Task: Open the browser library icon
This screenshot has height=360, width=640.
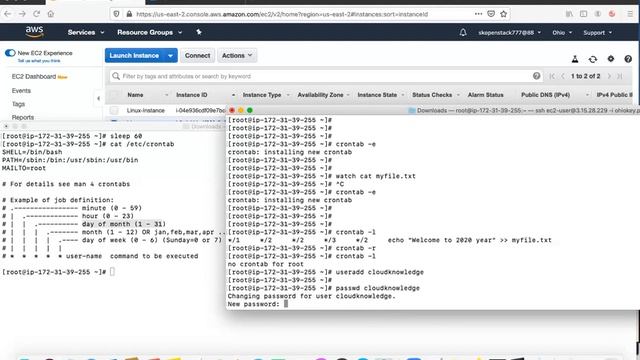Action: (x=569, y=14)
